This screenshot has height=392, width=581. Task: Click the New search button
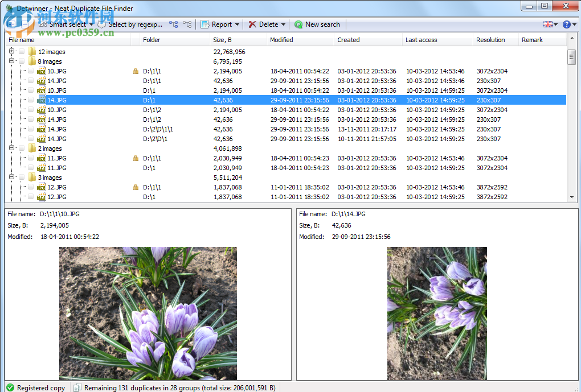click(x=317, y=24)
